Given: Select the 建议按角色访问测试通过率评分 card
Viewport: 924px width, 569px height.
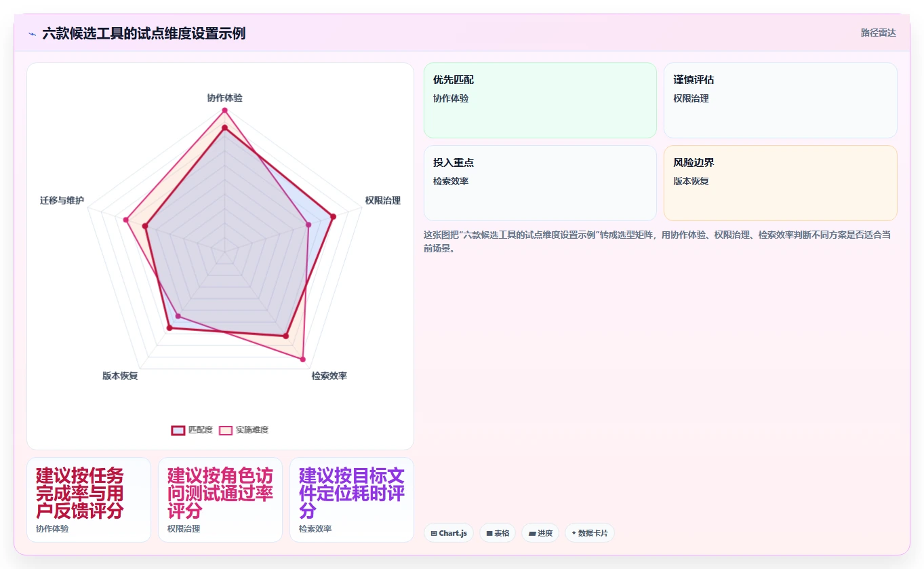Looking at the screenshot, I should (x=220, y=500).
